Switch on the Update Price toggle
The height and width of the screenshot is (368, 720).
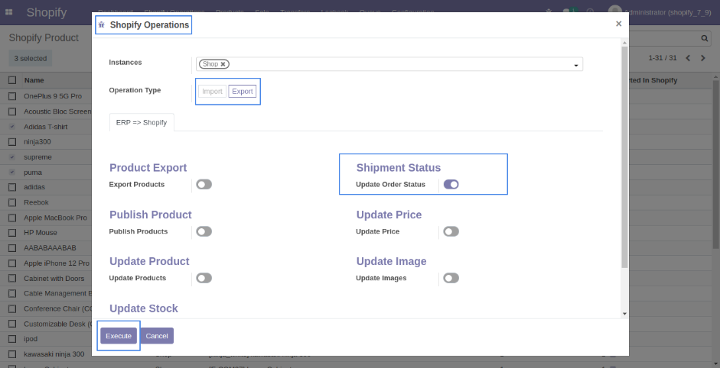[451, 232]
